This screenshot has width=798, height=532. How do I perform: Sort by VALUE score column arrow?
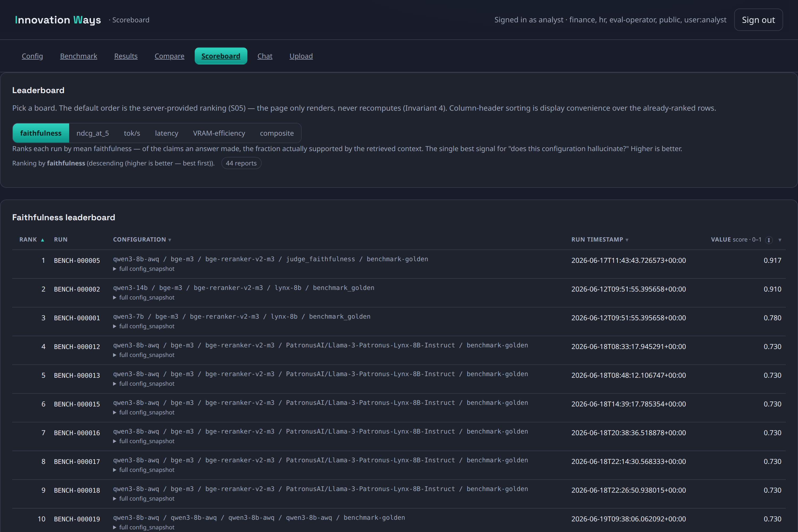tap(780, 240)
